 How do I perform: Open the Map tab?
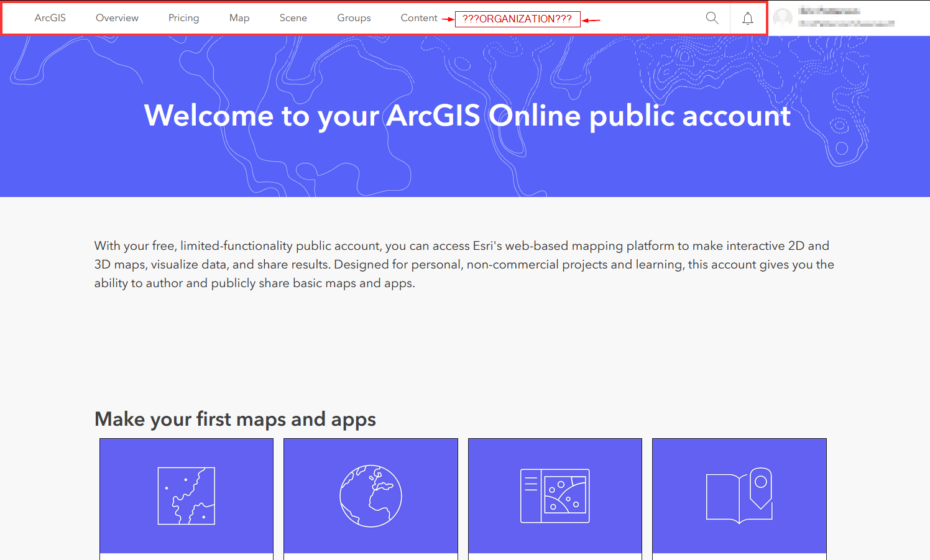pyautogui.click(x=239, y=18)
